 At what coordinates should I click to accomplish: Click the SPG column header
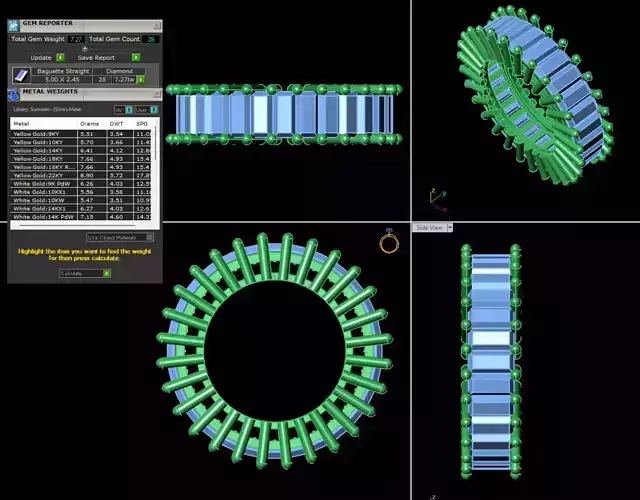[142, 124]
